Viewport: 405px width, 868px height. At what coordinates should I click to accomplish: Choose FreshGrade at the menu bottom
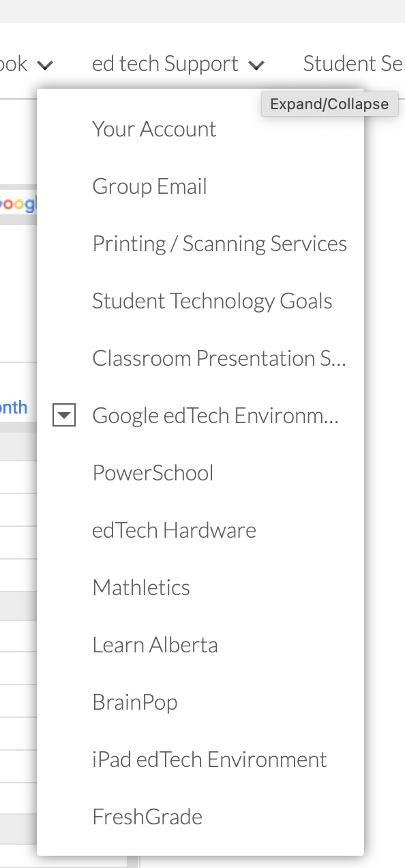tap(147, 817)
